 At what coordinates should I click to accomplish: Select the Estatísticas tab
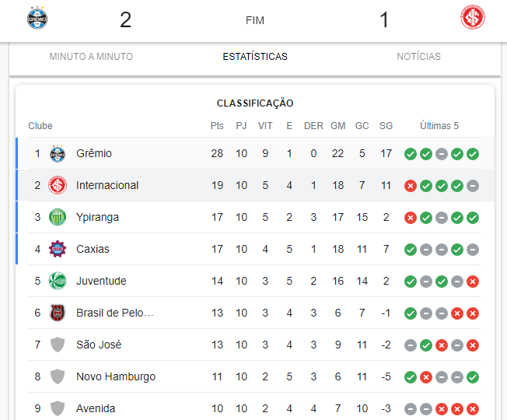click(x=255, y=57)
